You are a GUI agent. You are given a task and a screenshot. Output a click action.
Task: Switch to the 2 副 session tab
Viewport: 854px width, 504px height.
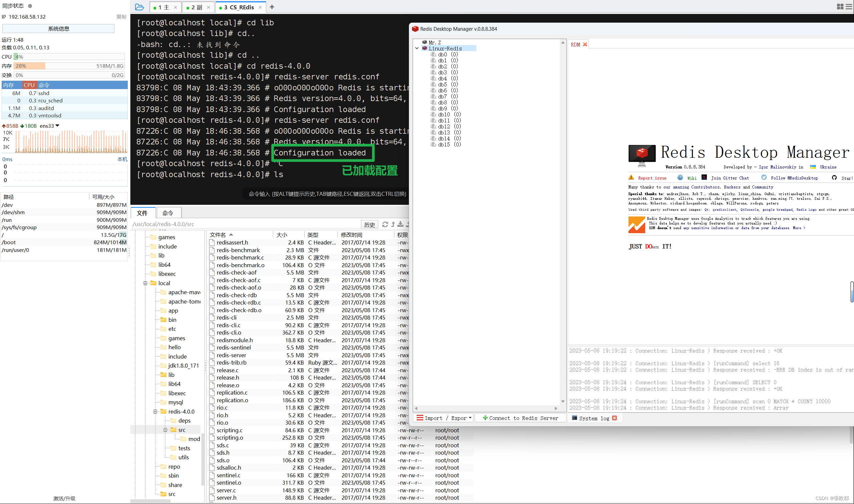point(196,7)
